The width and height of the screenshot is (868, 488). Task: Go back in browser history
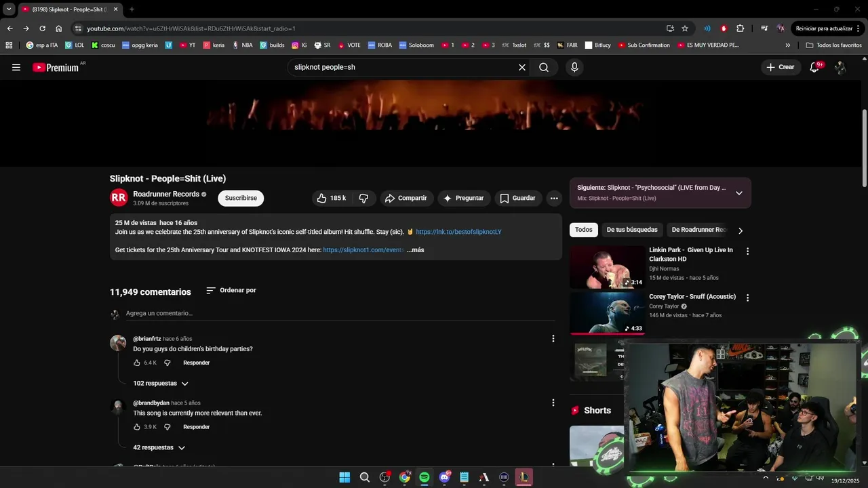coord(9,28)
